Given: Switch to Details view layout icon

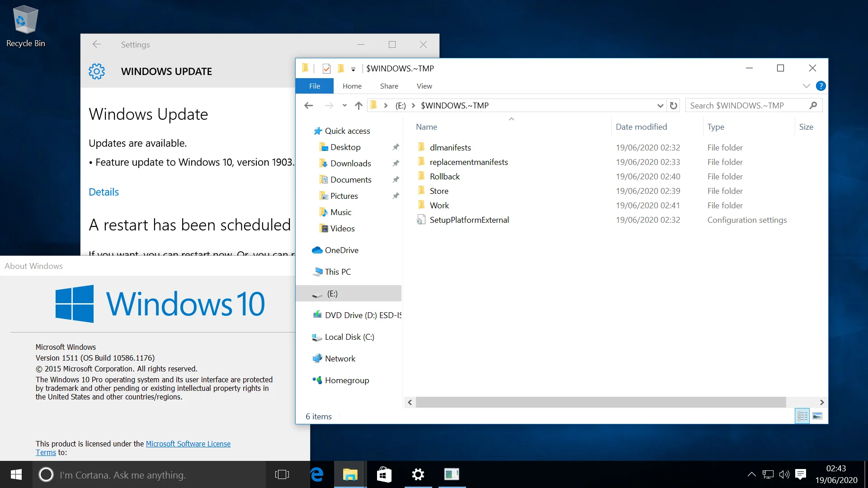Looking at the screenshot, I should tap(802, 416).
